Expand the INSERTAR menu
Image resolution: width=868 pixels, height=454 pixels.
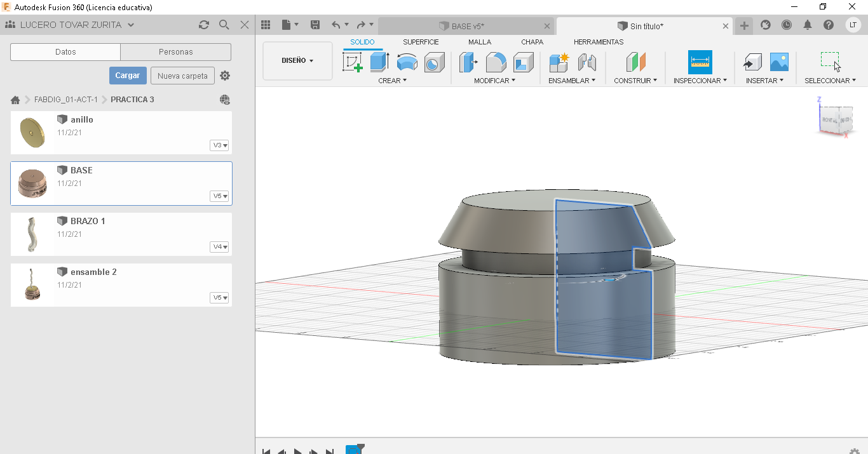pos(765,81)
